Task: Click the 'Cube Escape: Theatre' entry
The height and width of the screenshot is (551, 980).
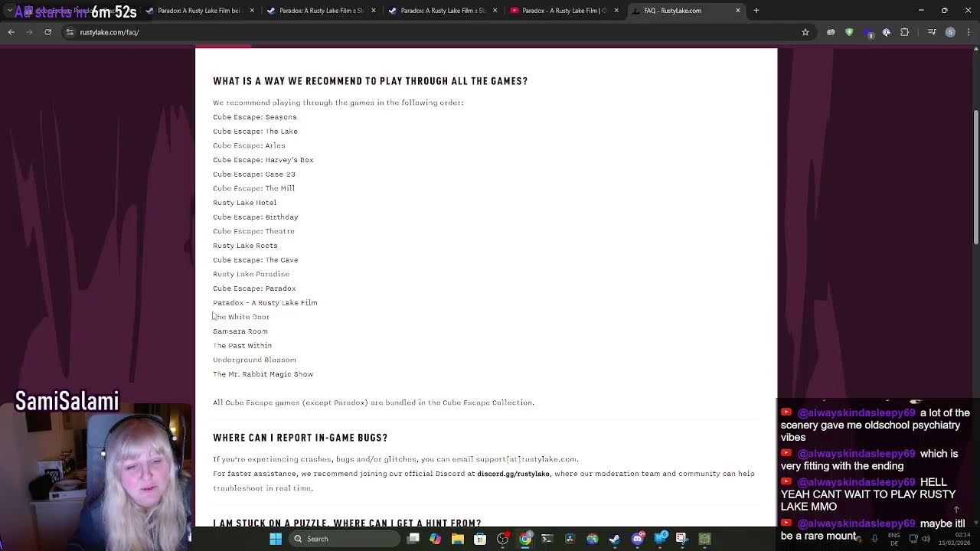Action: coord(253,231)
